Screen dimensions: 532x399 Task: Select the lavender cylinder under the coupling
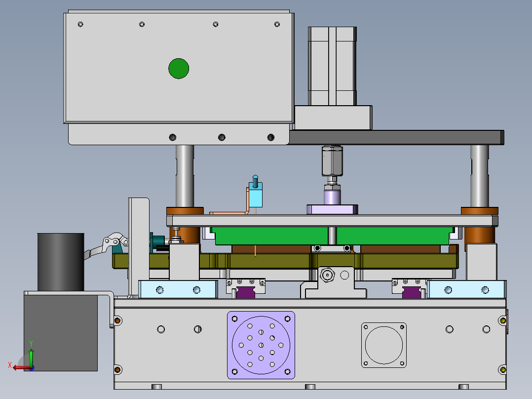pos(332,198)
